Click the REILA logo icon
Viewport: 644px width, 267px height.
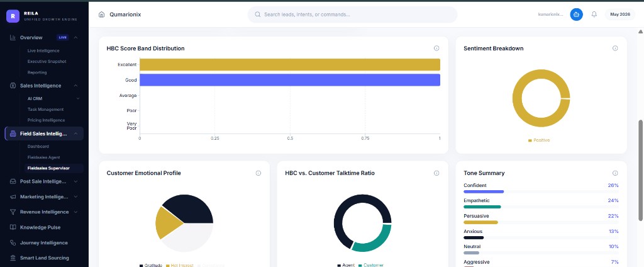coord(13,16)
